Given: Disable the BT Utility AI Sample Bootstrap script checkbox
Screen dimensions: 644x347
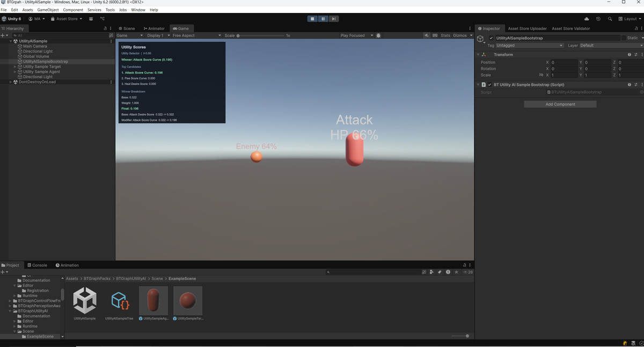Looking at the screenshot, I should click(x=490, y=85).
